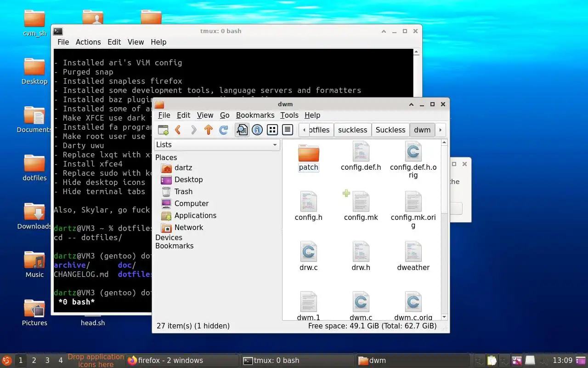
Task: Click the terminal scrollbar's up arrow
Action: (x=417, y=52)
